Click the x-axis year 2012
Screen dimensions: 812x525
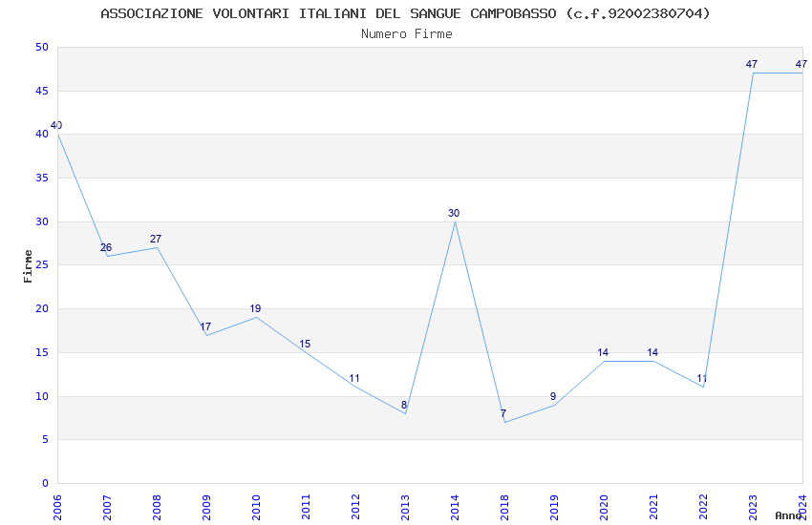tap(355, 507)
